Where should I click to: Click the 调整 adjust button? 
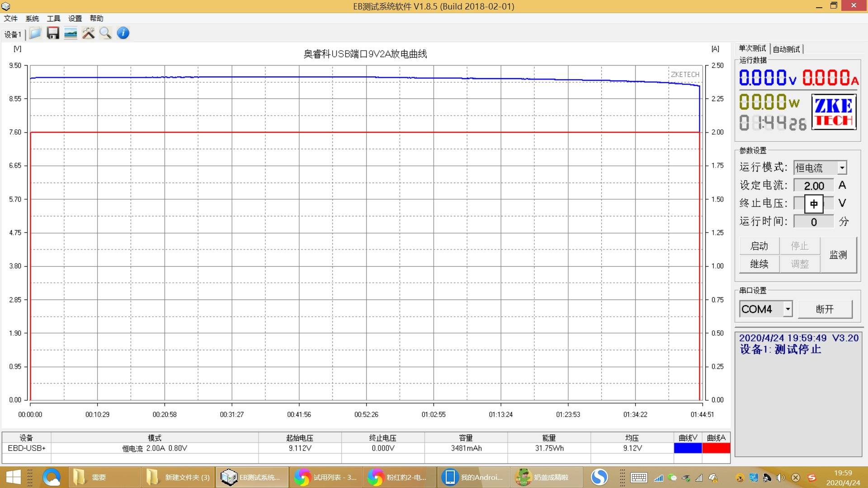point(799,264)
